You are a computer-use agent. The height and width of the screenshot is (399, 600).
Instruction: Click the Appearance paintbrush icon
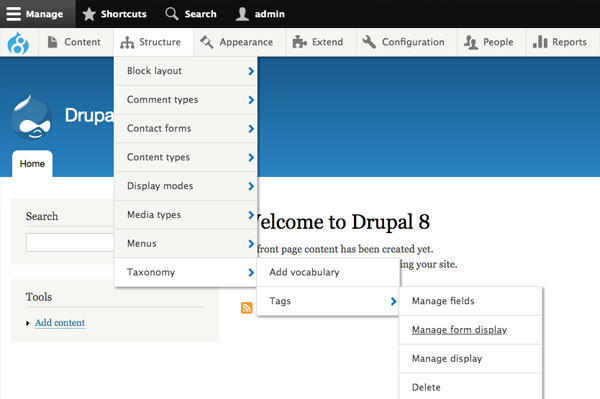tap(207, 42)
